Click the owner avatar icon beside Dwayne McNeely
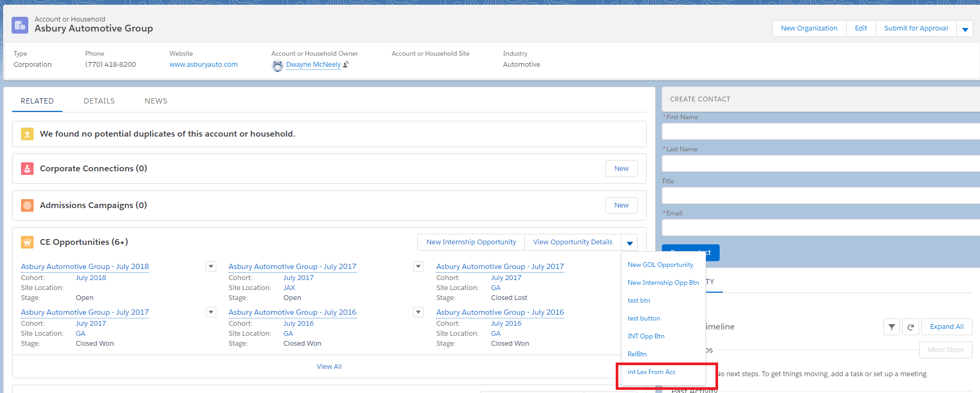The height and width of the screenshot is (393, 980). click(278, 66)
